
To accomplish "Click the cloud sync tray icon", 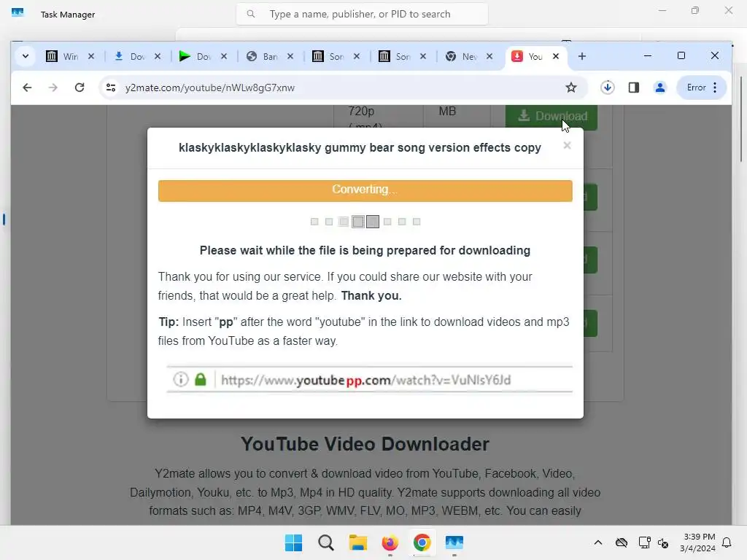I will click(x=622, y=542).
